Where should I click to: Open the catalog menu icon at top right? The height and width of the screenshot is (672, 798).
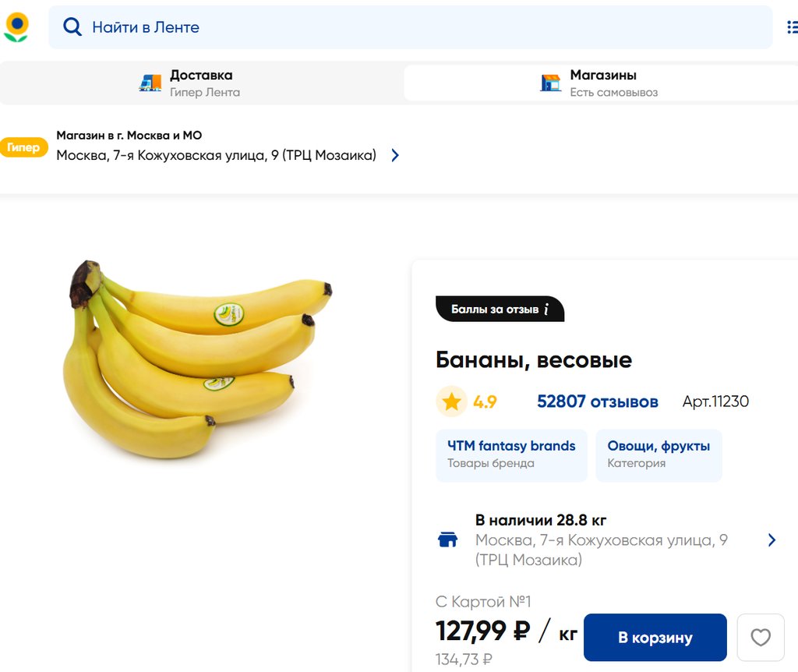coord(792,27)
